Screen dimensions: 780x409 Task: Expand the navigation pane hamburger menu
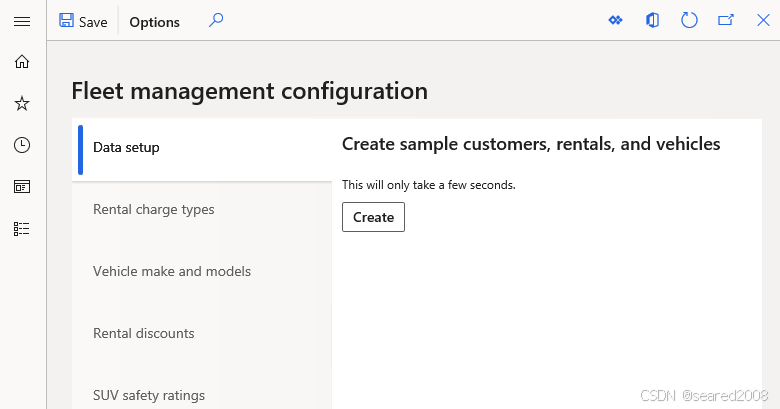22,21
